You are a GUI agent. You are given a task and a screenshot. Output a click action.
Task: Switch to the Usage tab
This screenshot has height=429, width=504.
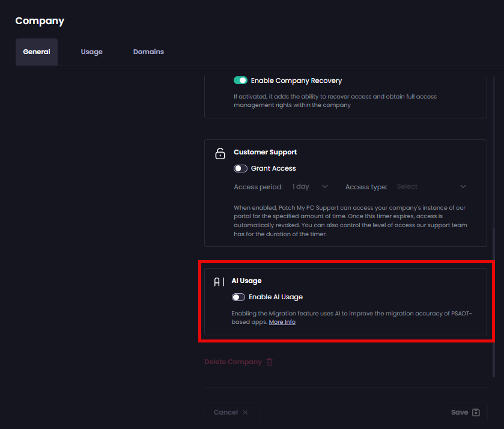[x=91, y=52]
